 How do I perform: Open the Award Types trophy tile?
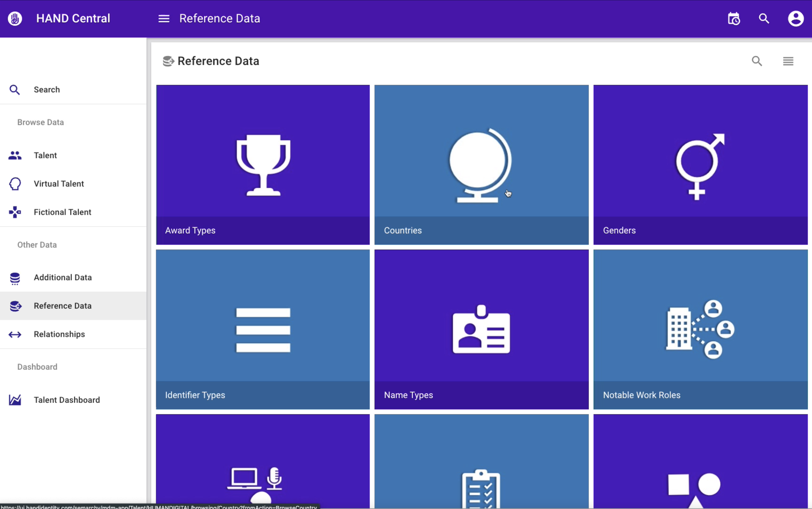263,165
